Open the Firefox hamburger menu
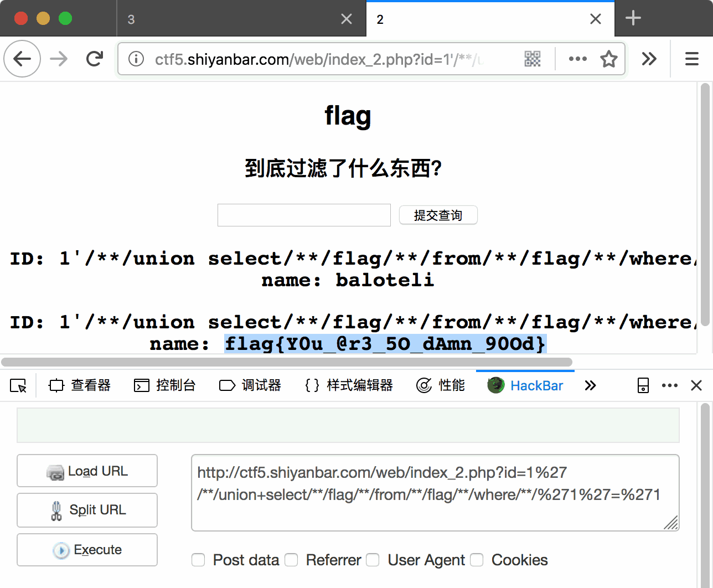 point(692,59)
